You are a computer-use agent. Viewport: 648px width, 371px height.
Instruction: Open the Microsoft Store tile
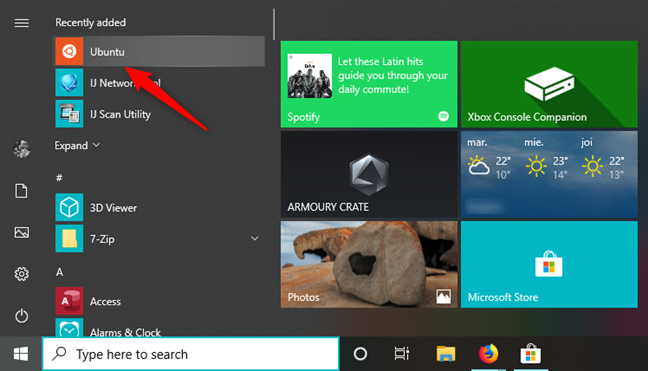(x=549, y=264)
